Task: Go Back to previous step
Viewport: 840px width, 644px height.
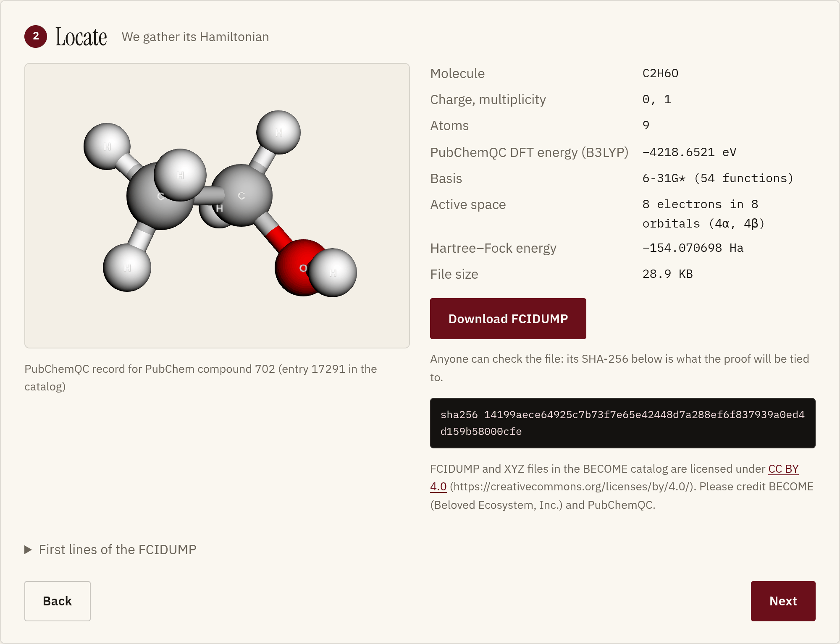Action: [58, 601]
